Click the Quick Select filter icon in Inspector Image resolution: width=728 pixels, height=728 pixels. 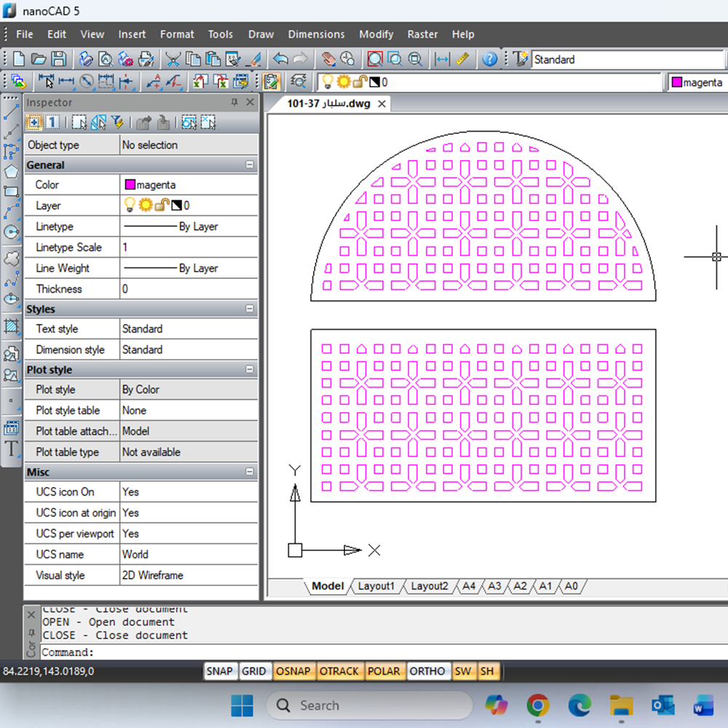click(116, 122)
